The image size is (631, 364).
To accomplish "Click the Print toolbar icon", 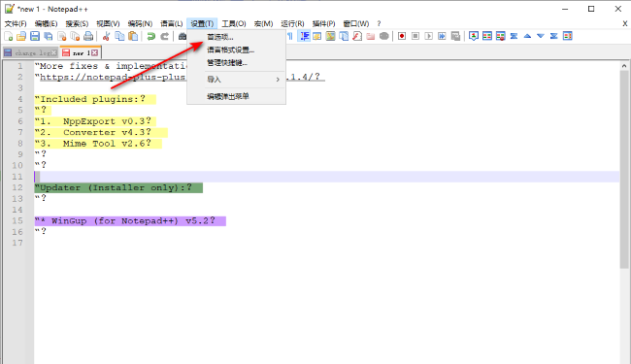I will click(88, 36).
